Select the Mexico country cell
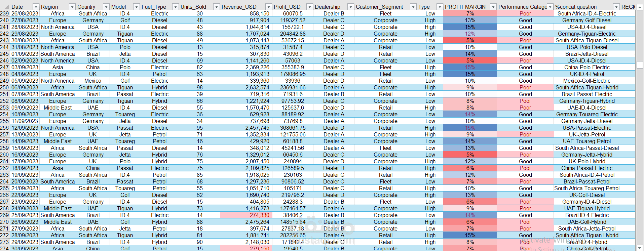The height and width of the screenshot is (251, 644). [x=93, y=81]
